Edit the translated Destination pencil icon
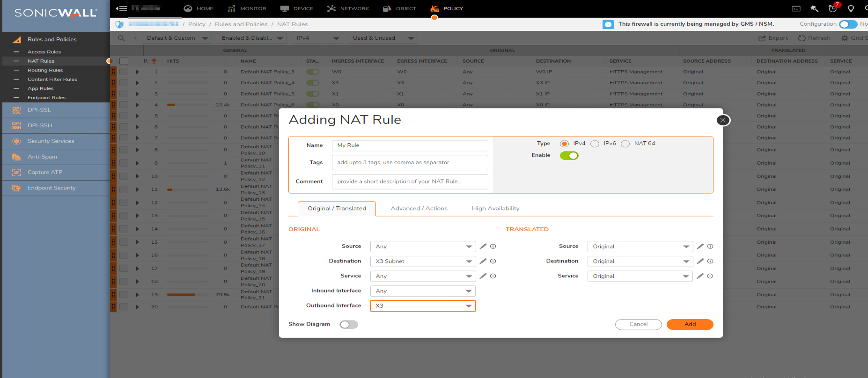The width and height of the screenshot is (868, 378). tap(700, 261)
